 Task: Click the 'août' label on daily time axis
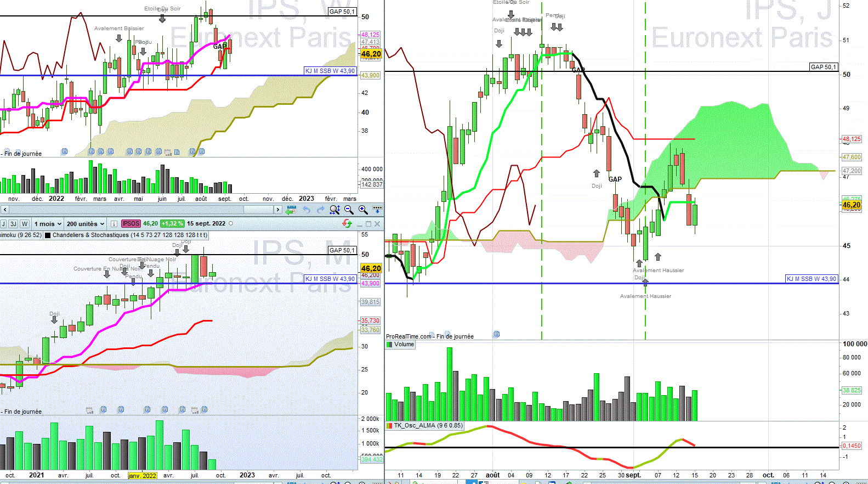[x=492, y=475]
